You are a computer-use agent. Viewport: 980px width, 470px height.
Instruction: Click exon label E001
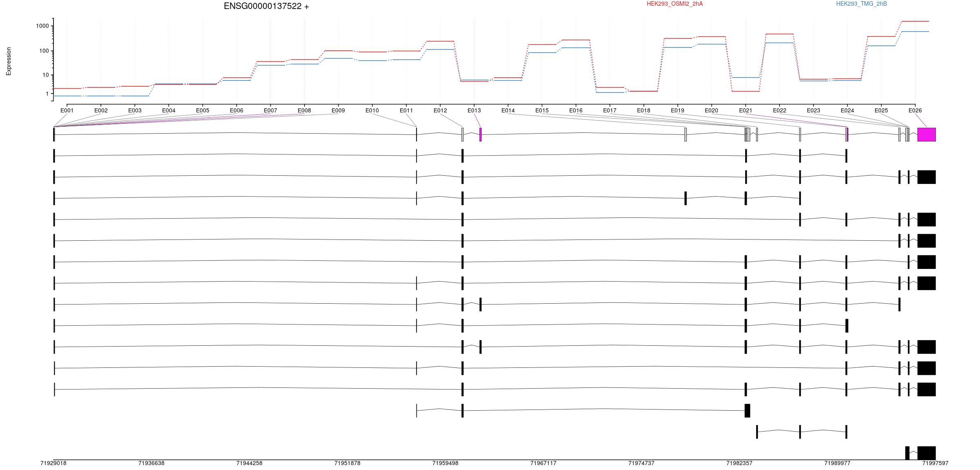click(x=67, y=110)
